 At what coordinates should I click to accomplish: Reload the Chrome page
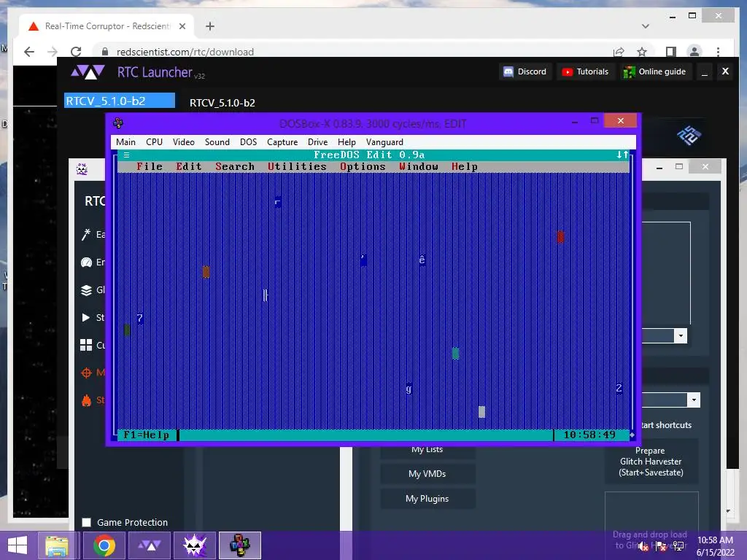tap(76, 52)
